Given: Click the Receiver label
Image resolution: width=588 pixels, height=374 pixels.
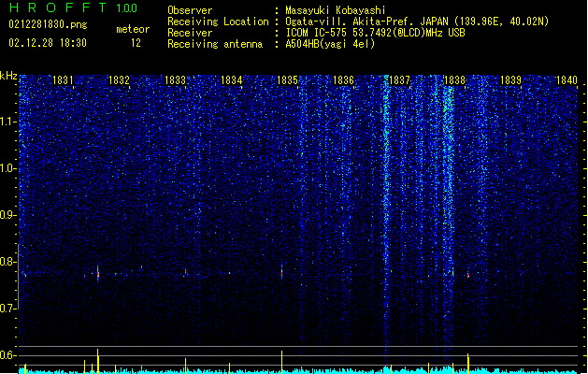Looking at the screenshot, I should point(190,33).
